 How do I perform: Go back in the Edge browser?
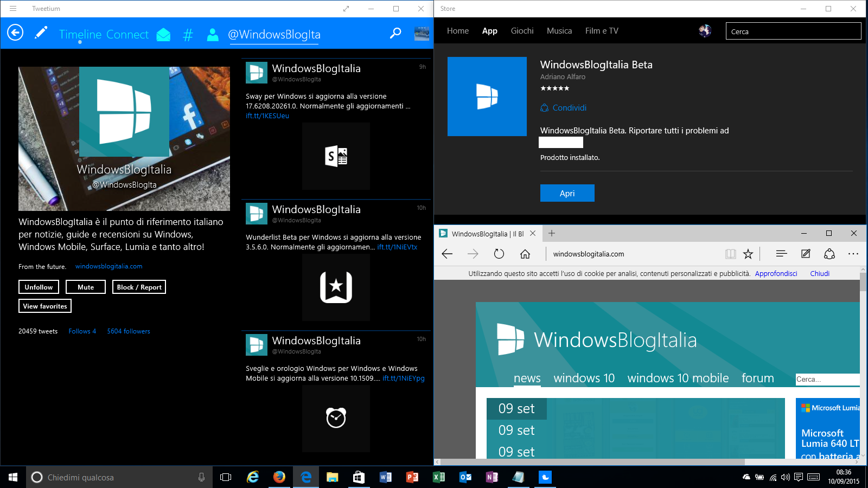[447, 254]
